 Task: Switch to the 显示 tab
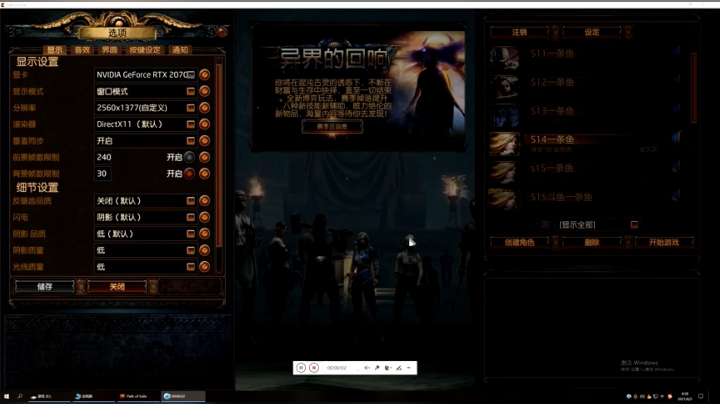tap(55, 50)
